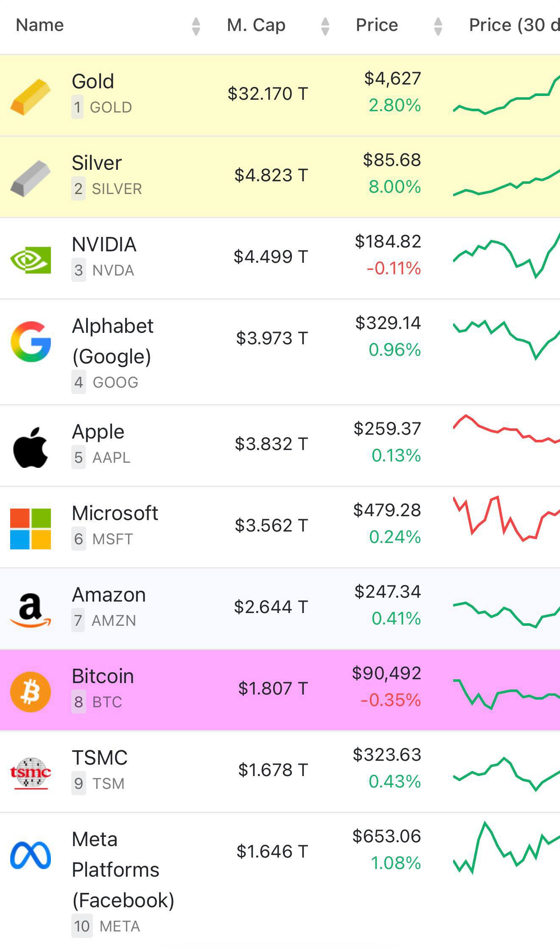Open the NVIDIA logo icon
The width and height of the screenshot is (560, 948).
(x=31, y=260)
